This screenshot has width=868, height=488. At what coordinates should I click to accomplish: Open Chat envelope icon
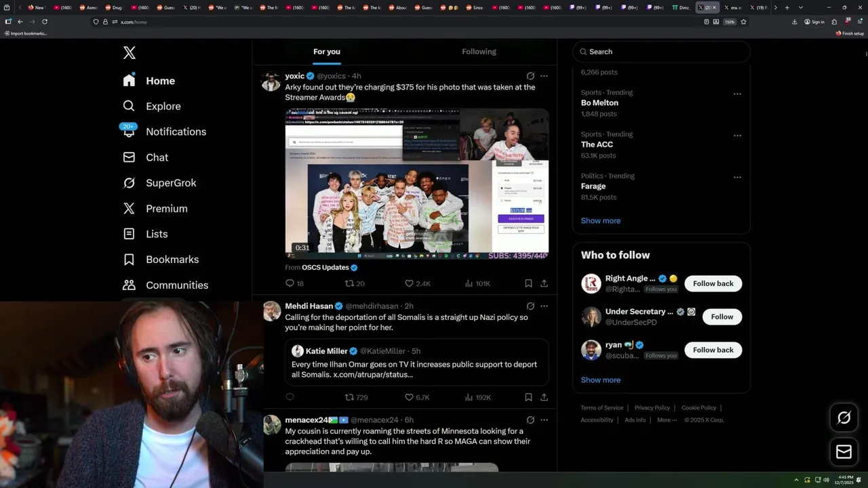point(129,157)
